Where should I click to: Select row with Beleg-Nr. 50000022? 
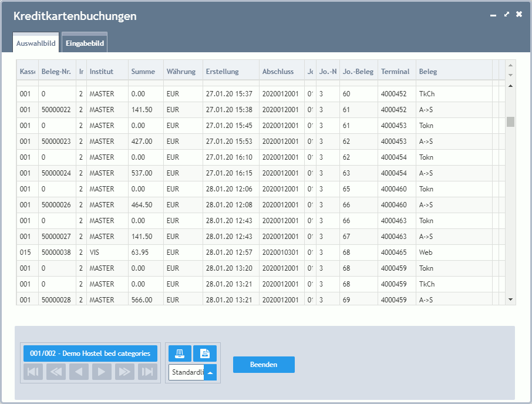tap(261, 110)
